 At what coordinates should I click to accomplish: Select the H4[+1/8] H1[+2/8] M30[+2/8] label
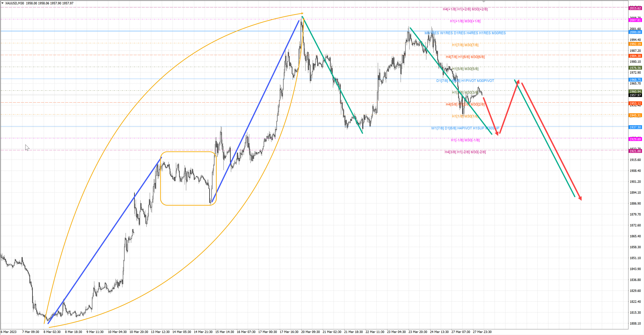[x=465, y=9]
